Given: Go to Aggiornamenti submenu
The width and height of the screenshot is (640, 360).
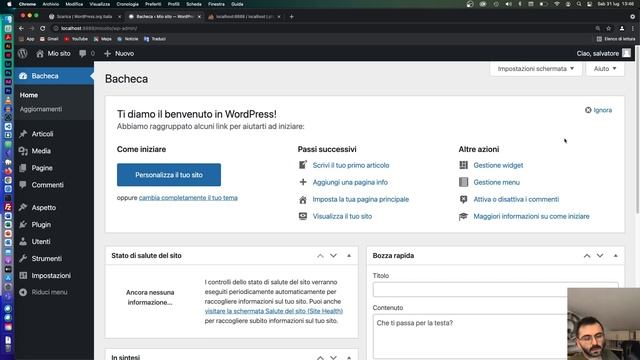Looking at the screenshot, I should 41,109.
